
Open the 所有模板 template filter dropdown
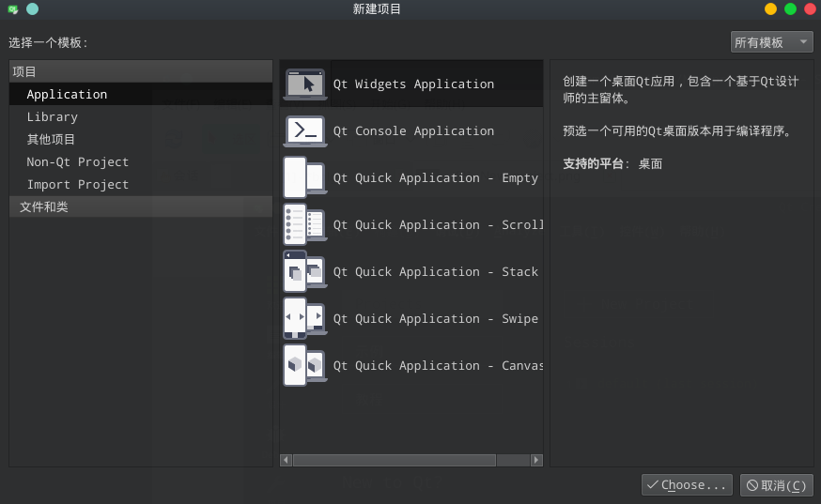(771, 42)
